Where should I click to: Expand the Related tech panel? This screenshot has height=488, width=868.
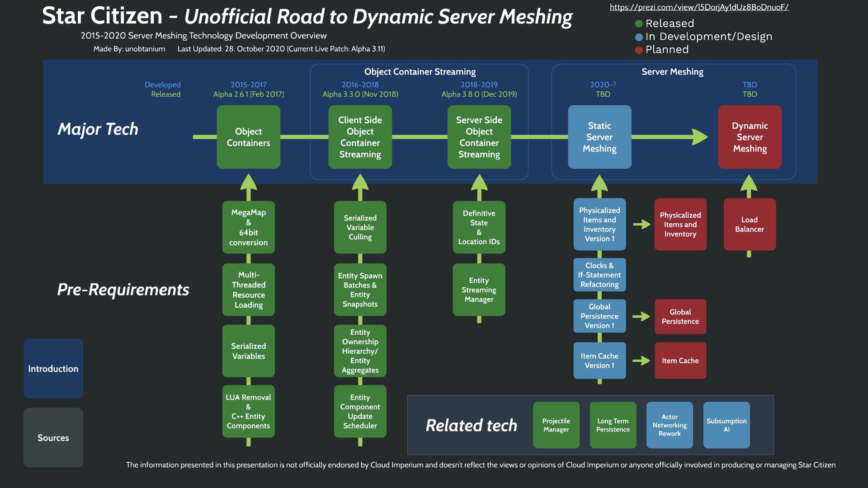click(x=472, y=425)
